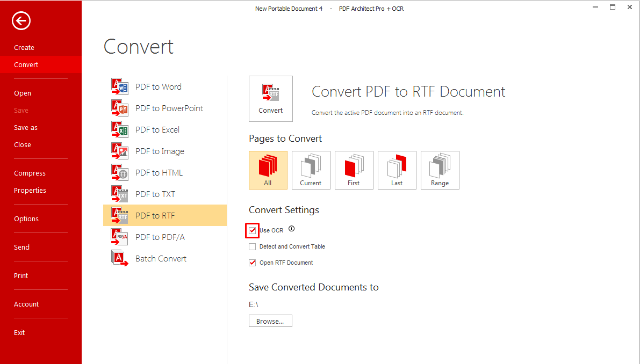Click the Browse... button
The width and height of the screenshot is (640, 364).
click(270, 321)
